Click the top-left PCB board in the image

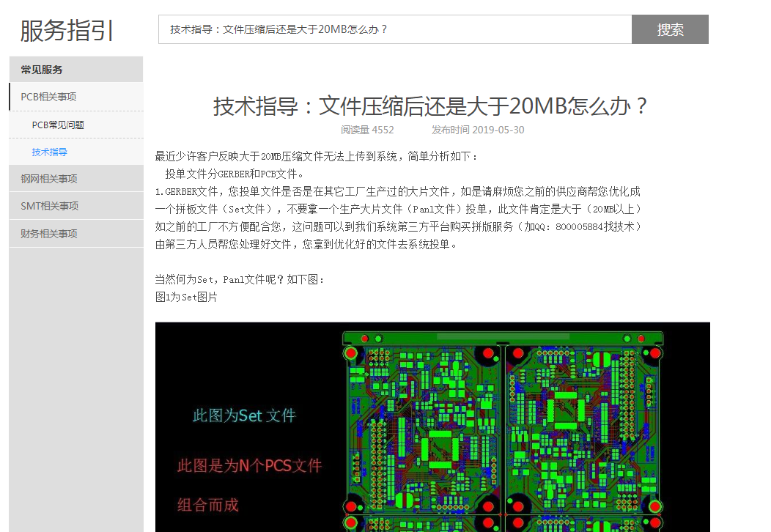(423, 427)
